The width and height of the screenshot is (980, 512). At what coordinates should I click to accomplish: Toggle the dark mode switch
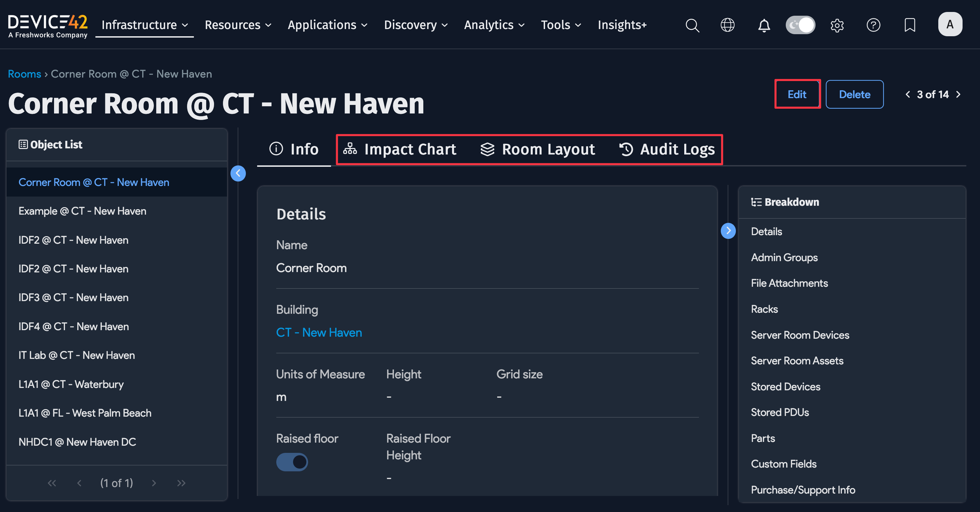click(x=800, y=25)
